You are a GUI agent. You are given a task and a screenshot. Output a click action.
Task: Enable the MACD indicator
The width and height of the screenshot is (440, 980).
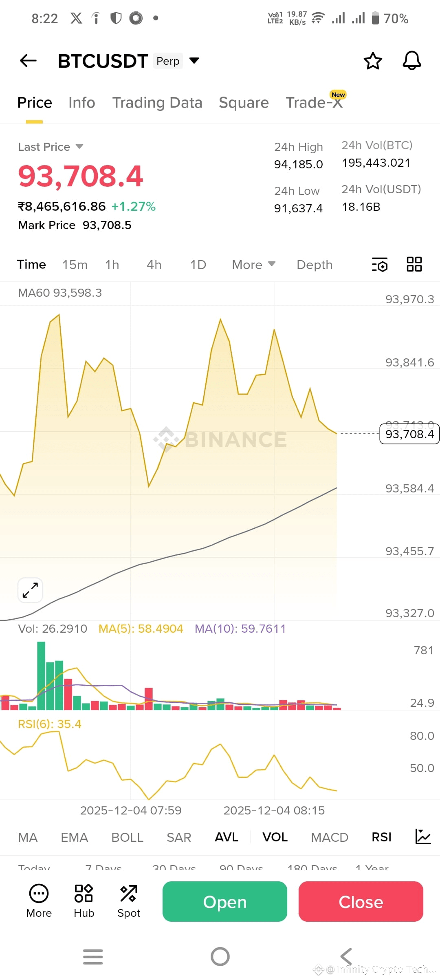pyautogui.click(x=330, y=837)
